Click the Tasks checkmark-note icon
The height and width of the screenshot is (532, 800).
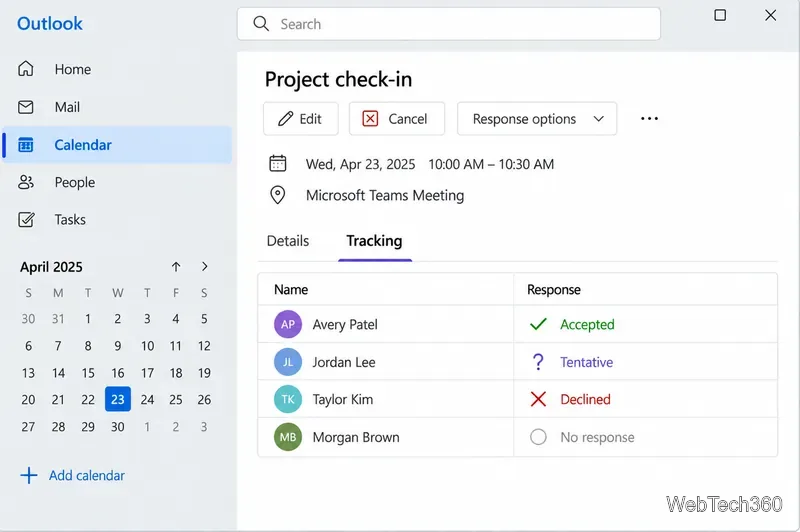point(26,219)
